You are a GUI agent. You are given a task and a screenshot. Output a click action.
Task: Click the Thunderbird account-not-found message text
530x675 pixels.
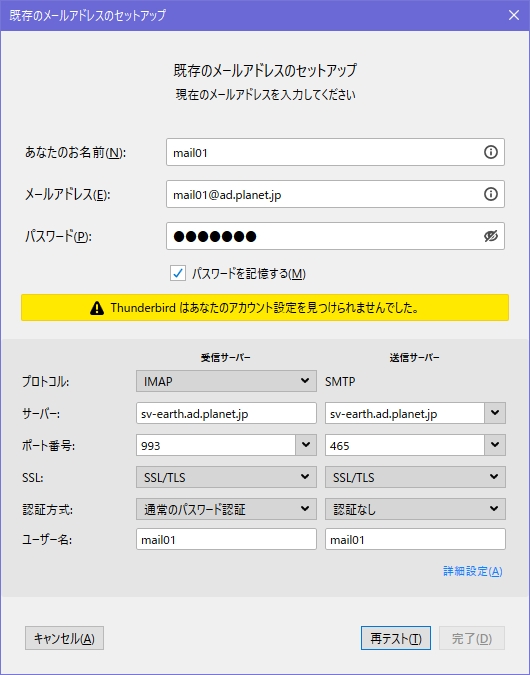pos(265,308)
